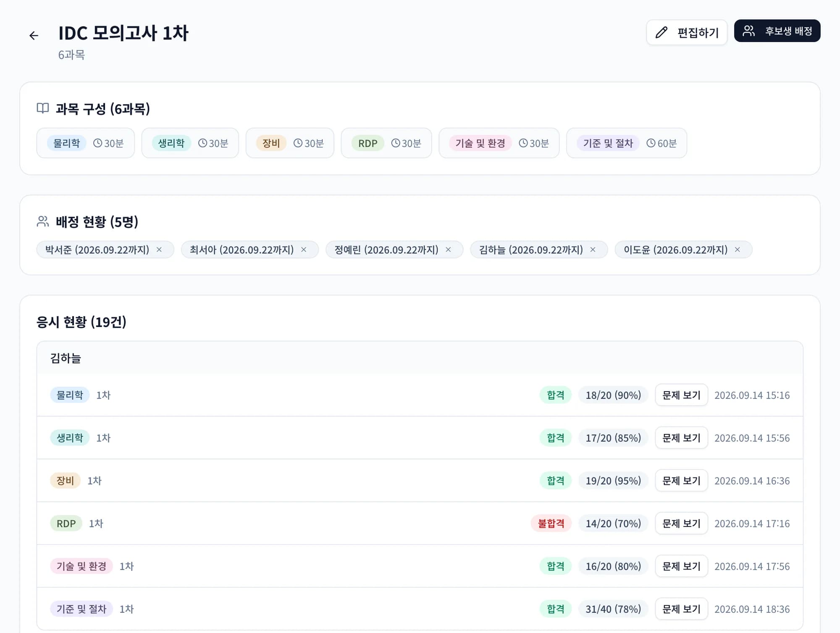Click clock icon in 장비 subject card

click(298, 143)
